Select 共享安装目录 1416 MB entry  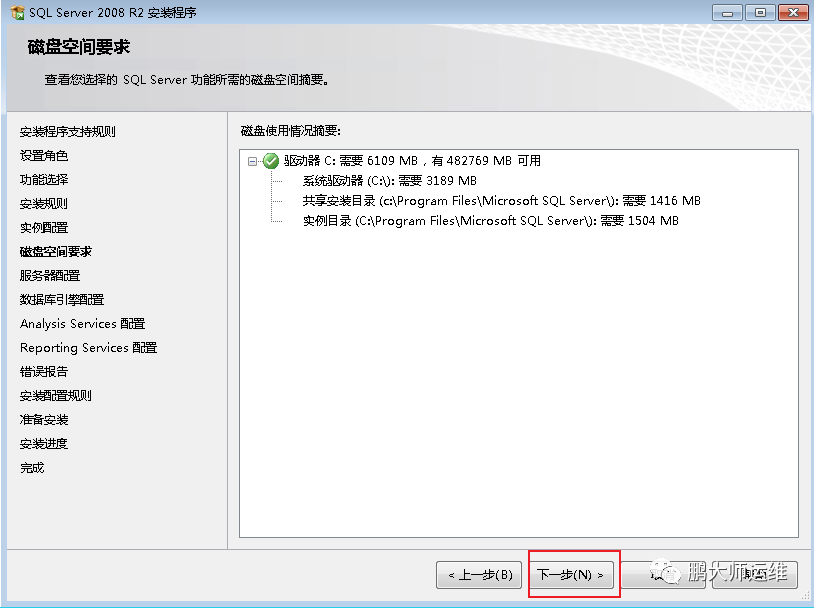click(501, 201)
